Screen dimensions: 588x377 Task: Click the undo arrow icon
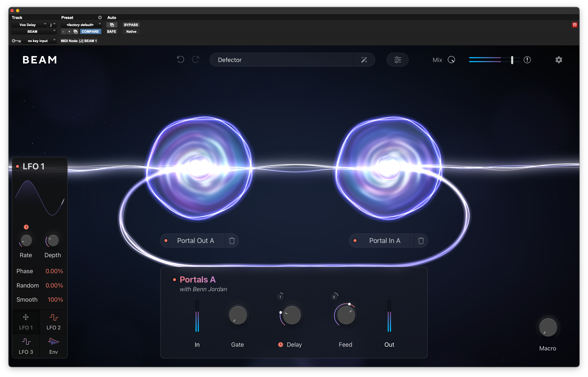pos(180,60)
